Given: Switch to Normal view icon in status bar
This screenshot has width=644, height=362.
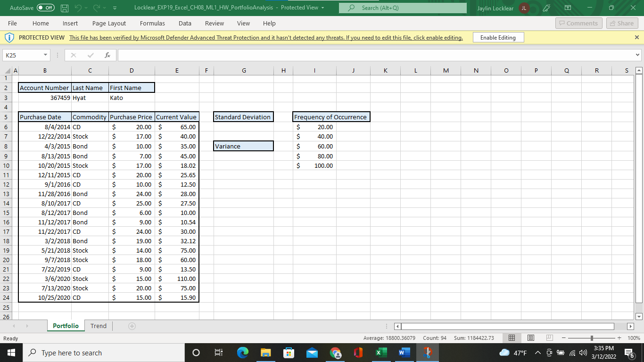Looking at the screenshot, I should pos(512,338).
